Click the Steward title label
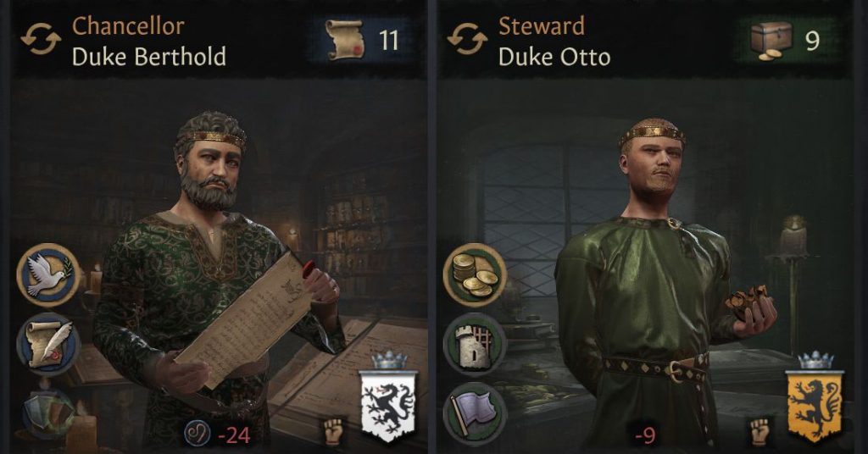 point(542,26)
